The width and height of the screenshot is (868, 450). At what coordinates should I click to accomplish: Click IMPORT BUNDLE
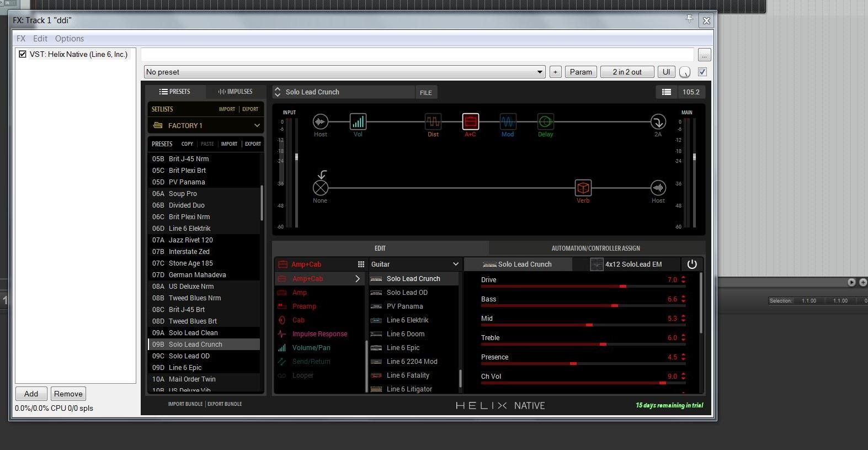pos(185,404)
